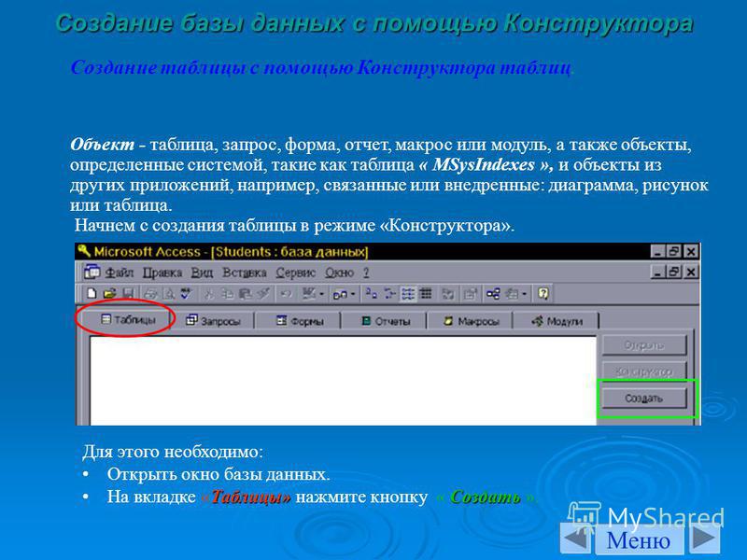Viewport: 747px width, 560px height.
Task: Select the List view icon
Action: coord(408,294)
